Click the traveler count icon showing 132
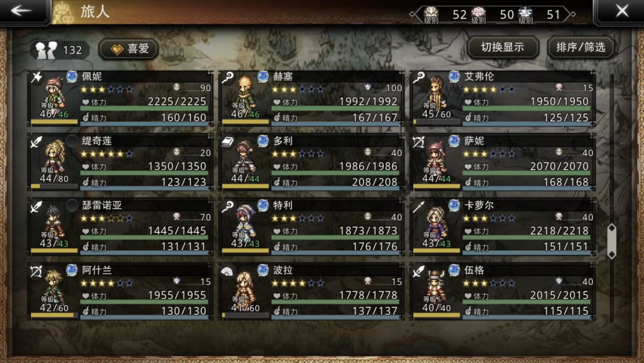This screenshot has height=363, width=644. 46,50
